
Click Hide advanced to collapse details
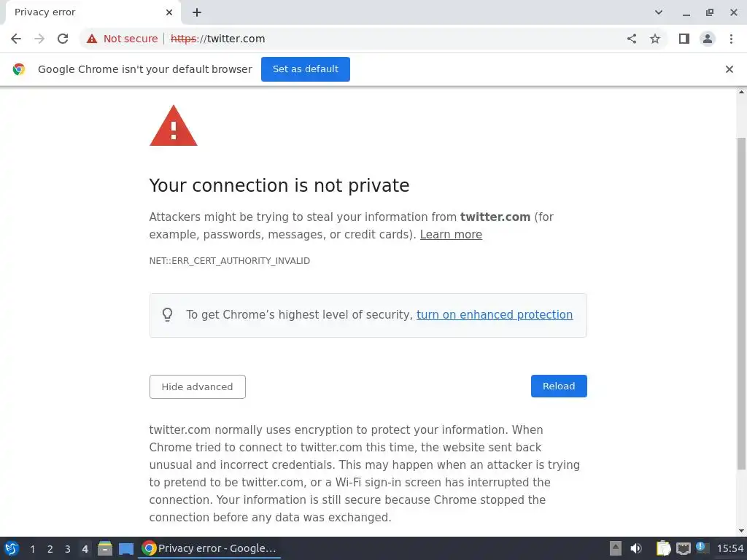pyautogui.click(x=197, y=386)
